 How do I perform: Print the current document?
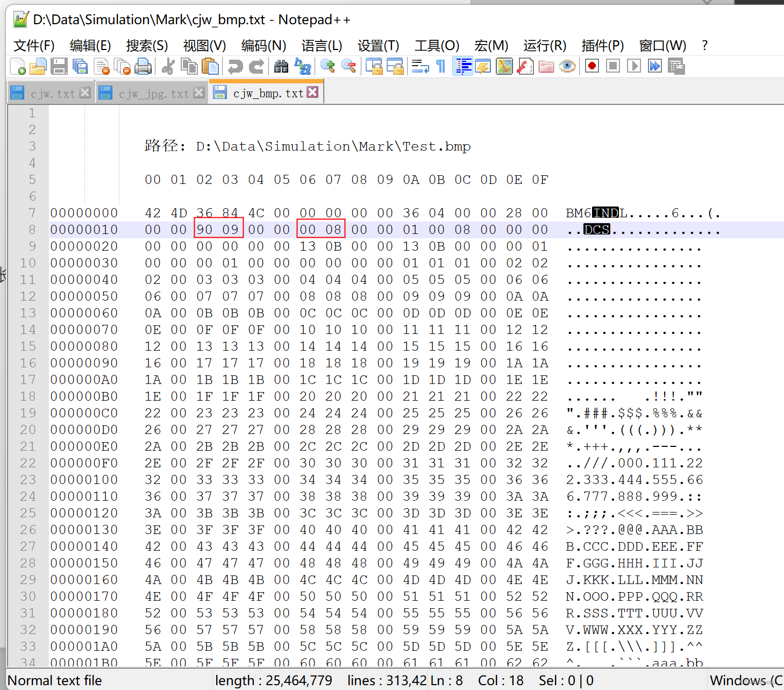[143, 66]
